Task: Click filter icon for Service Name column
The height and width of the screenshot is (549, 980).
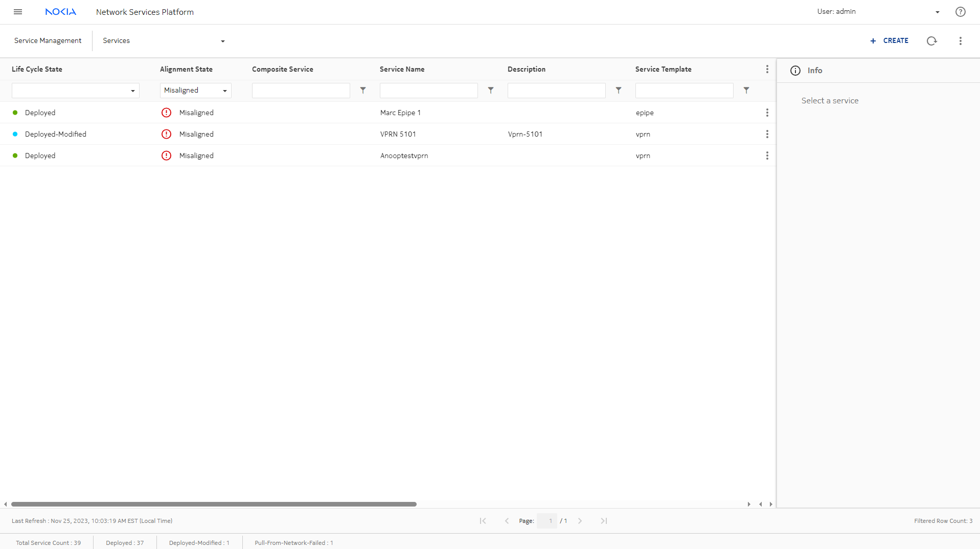Action: 490,91
